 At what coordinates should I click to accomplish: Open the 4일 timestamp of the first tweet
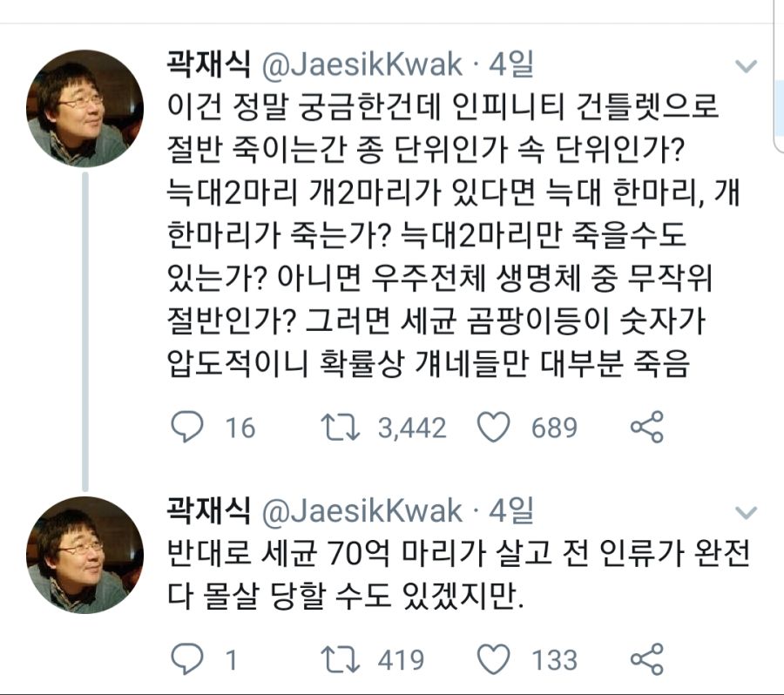511,64
